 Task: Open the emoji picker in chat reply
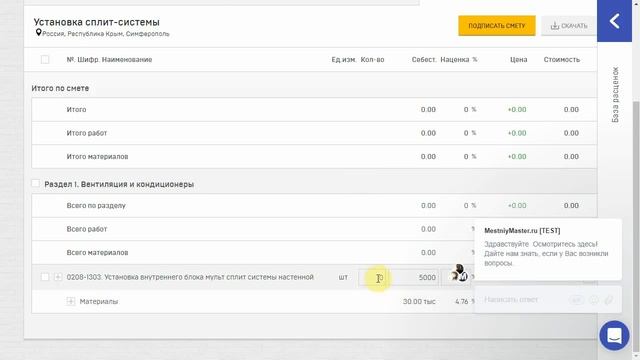594,300
